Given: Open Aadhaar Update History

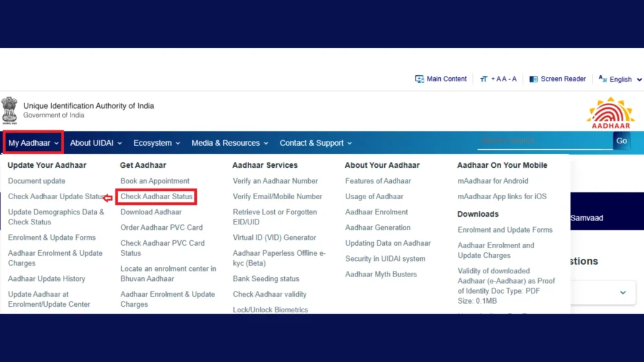Looking at the screenshot, I should point(47,278).
